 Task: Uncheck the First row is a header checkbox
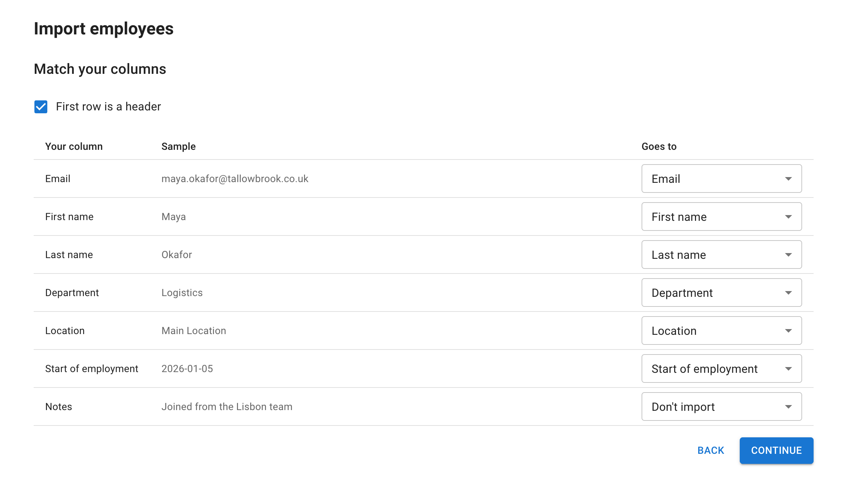pyautogui.click(x=41, y=107)
